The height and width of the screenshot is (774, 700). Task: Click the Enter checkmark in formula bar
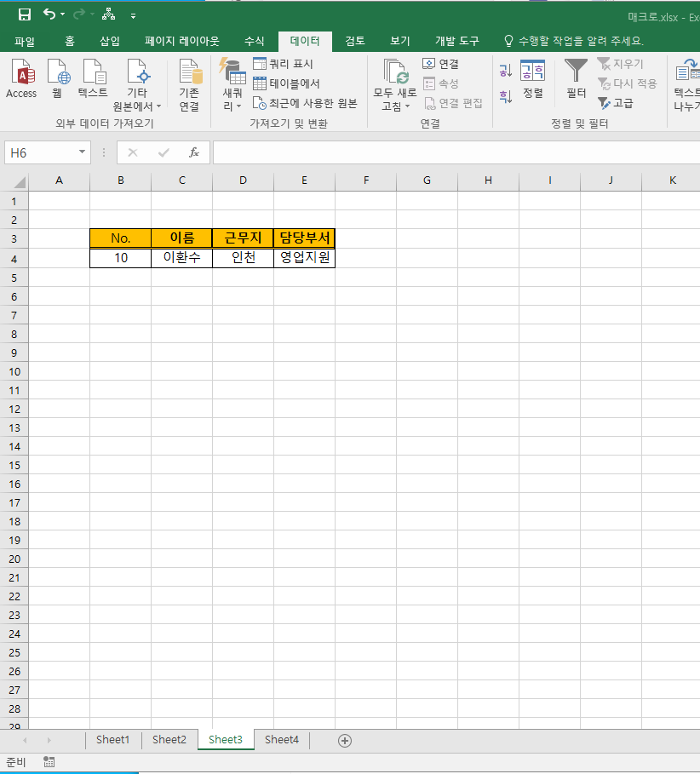[x=164, y=152]
